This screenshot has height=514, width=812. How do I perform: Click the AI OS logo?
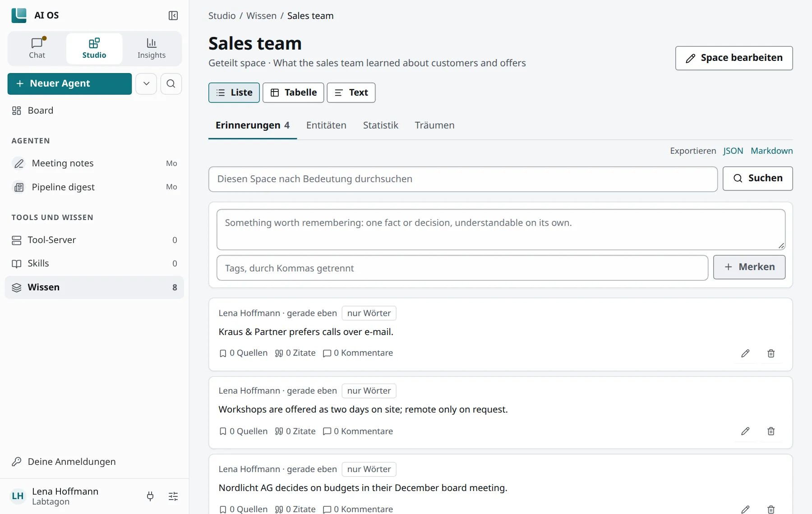[x=19, y=15]
